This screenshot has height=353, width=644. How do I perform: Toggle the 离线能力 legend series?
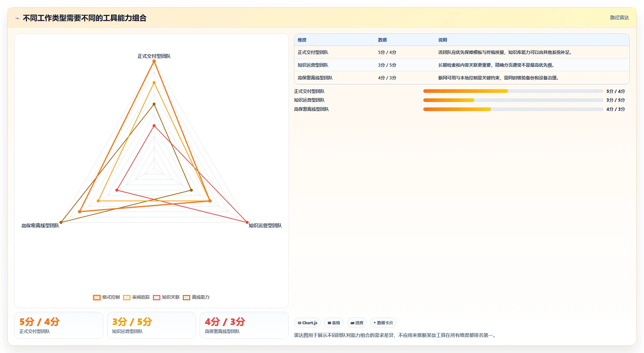pos(196,297)
